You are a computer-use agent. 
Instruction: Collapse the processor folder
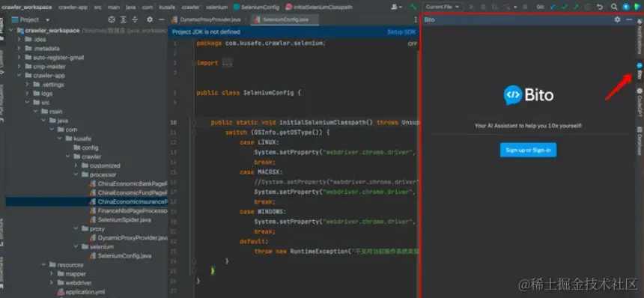[76, 175]
